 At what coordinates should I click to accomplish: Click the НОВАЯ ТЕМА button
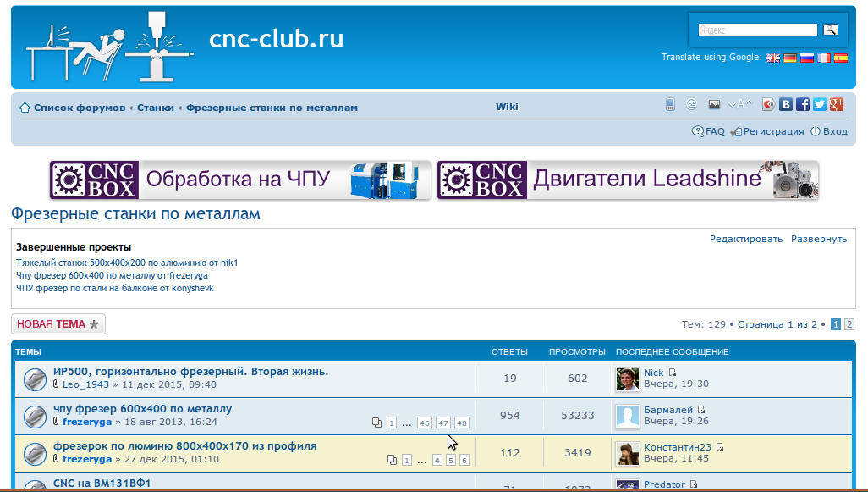[x=58, y=324]
